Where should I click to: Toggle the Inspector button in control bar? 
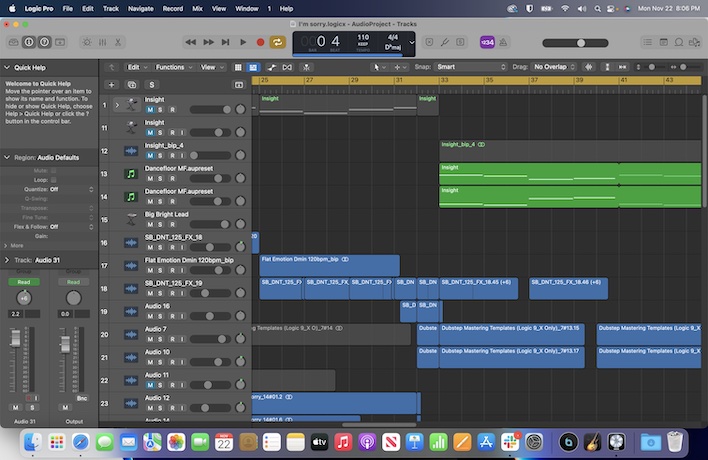[x=29, y=42]
